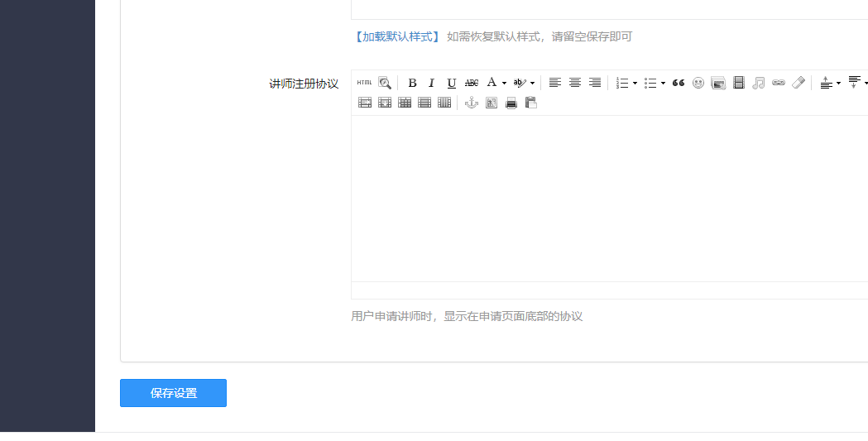Insert blockquote
The width and height of the screenshot is (868, 441).
click(679, 83)
